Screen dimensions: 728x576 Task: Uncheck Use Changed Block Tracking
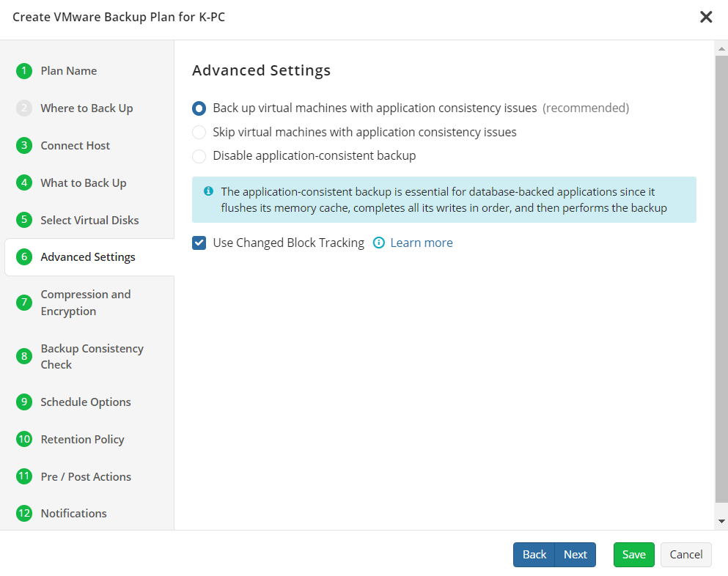point(199,243)
